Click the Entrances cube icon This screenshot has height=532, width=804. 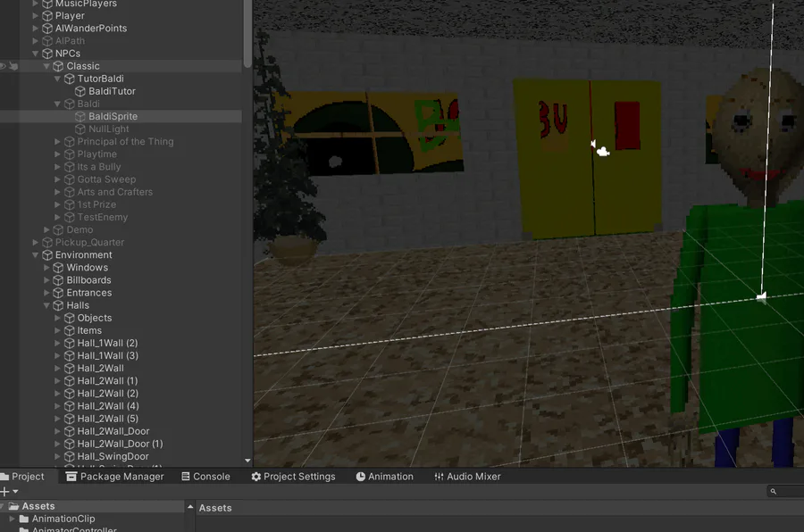click(58, 293)
